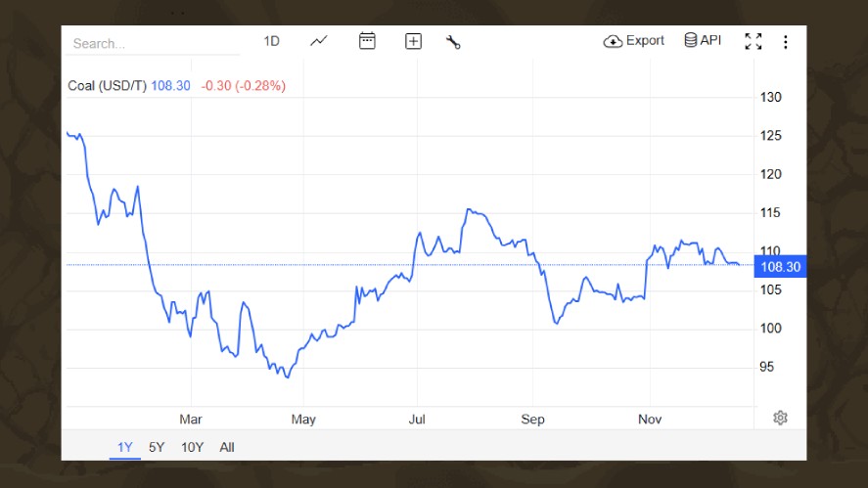The height and width of the screenshot is (488, 868).
Task: Click the 130 price axis label
Action: pos(770,98)
